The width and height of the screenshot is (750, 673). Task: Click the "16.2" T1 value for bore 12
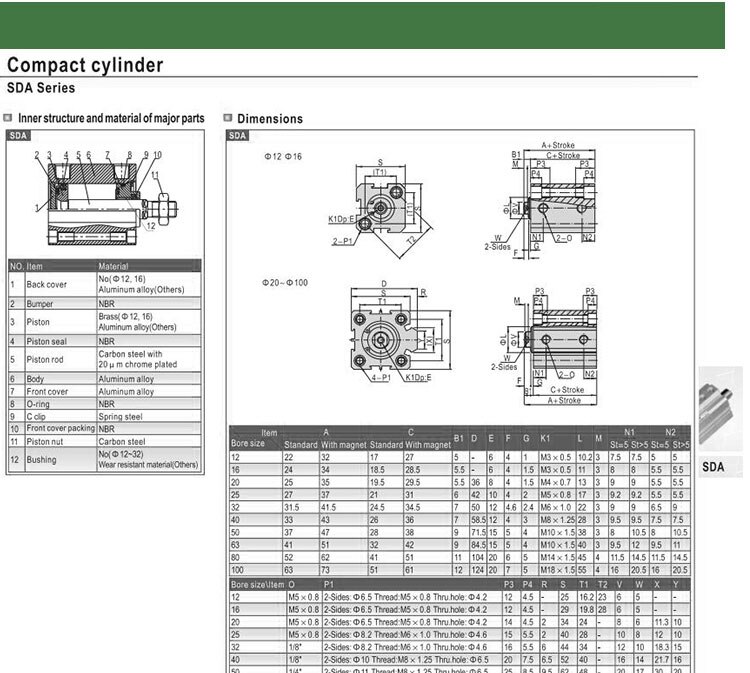[586, 597]
